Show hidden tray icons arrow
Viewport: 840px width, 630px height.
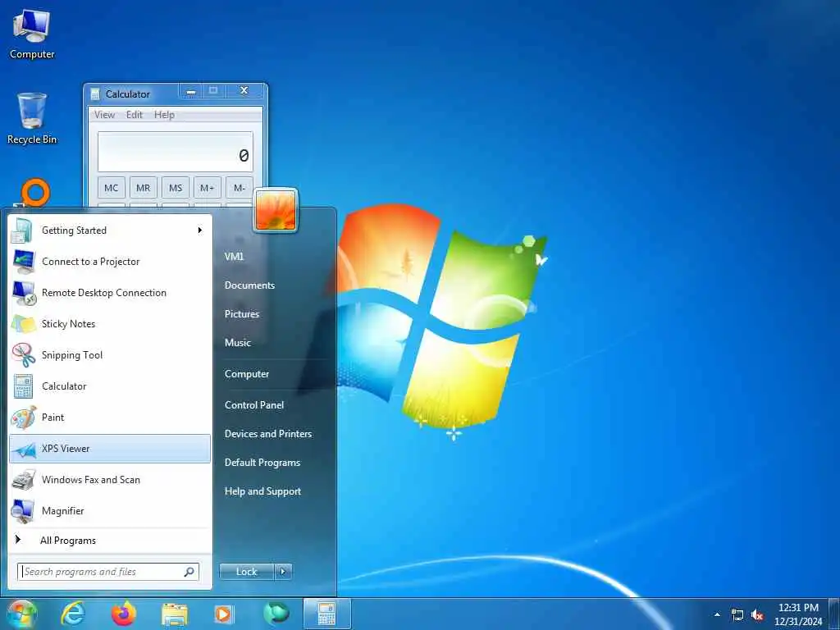click(717, 614)
